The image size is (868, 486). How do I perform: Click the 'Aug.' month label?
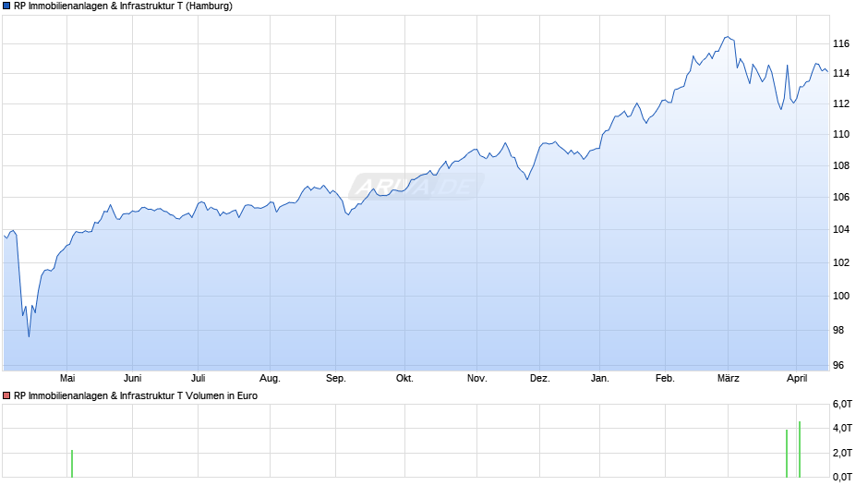pyautogui.click(x=271, y=378)
